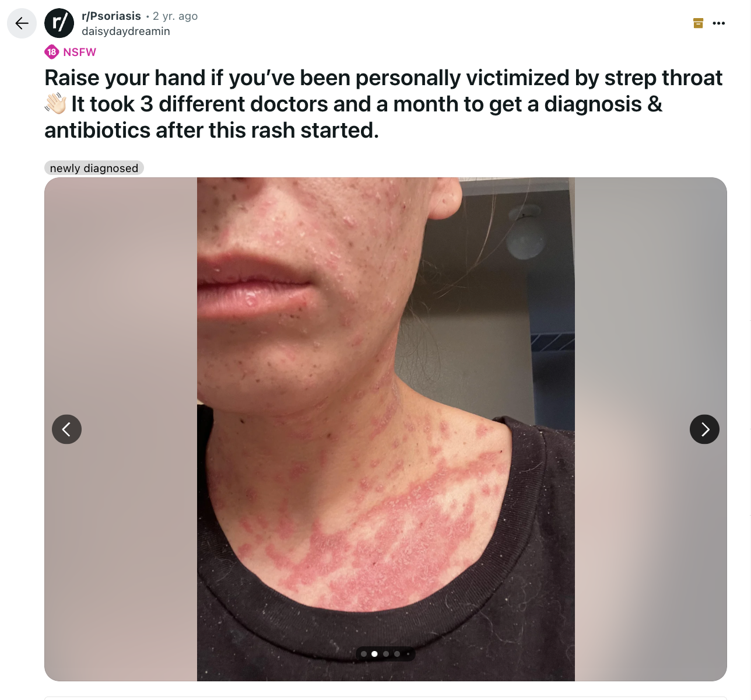
Task: Show the previous image in the gallery
Action: 66,429
